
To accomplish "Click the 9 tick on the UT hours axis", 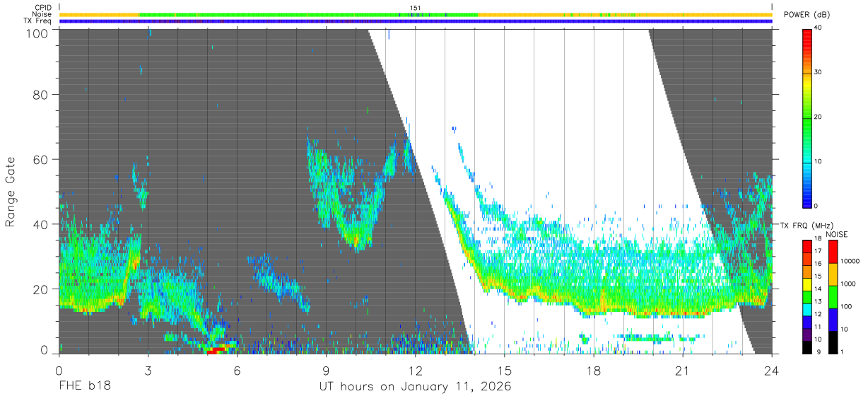I will coord(326,370).
